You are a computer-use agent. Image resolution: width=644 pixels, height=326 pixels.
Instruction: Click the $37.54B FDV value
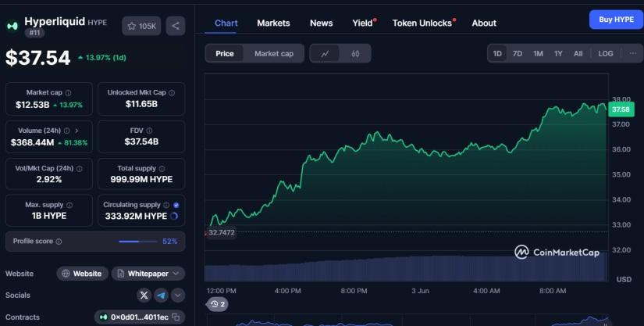pos(141,142)
